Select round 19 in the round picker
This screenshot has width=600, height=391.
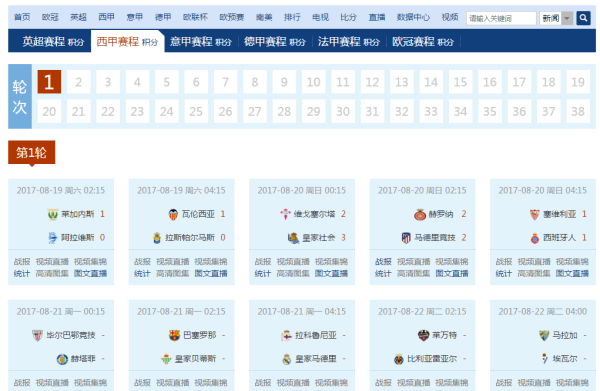click(x=578, y=82)
